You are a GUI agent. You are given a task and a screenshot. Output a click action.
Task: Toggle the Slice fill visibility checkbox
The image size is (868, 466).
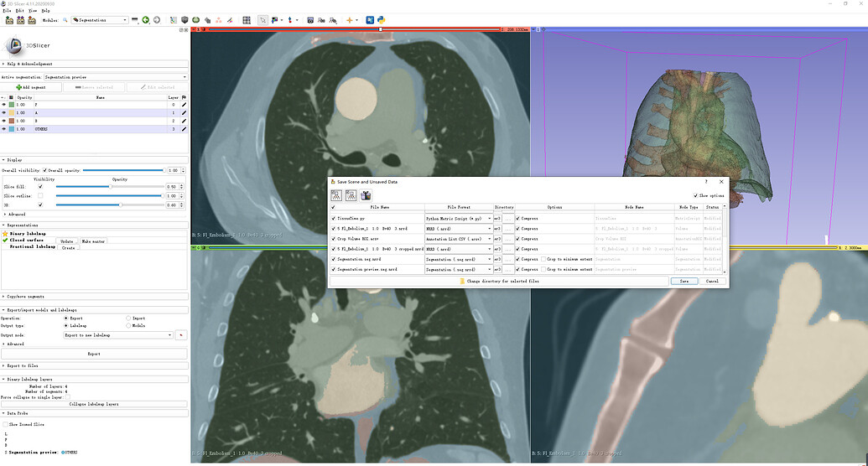pos(40,187)
